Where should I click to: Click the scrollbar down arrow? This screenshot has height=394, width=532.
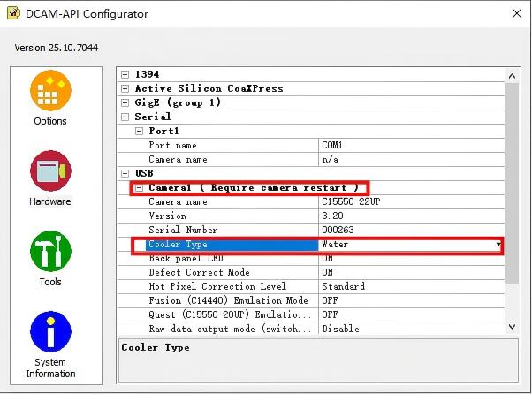pos(512,327)
